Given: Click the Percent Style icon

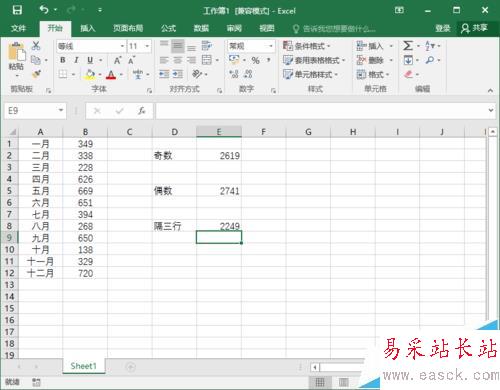Looking at the screenshot, I should point(255,60).
